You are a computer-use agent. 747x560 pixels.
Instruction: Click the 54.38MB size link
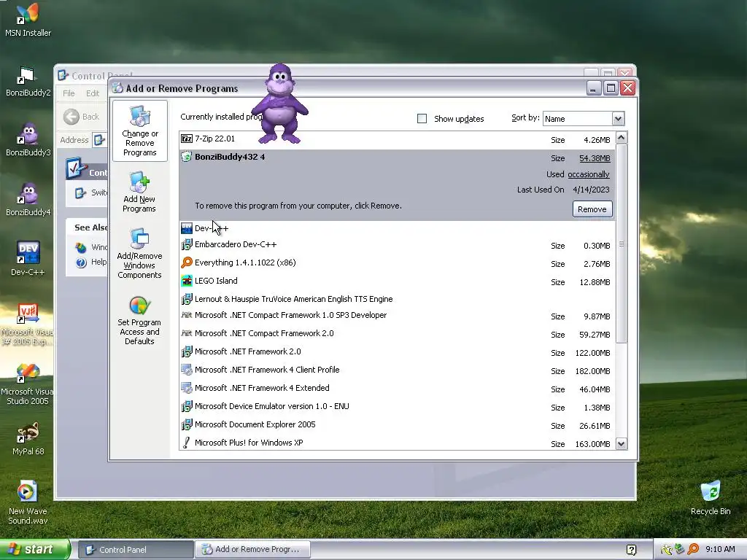(595, 158)
